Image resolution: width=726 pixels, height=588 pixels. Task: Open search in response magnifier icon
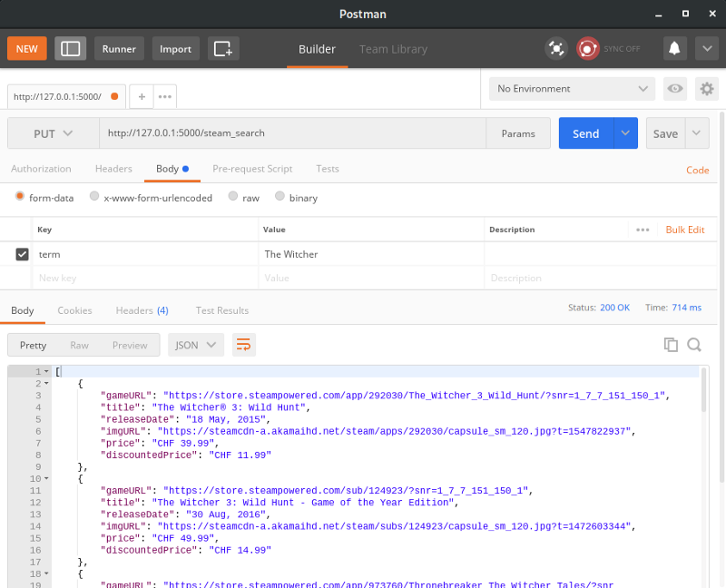[x=694, y=345]
